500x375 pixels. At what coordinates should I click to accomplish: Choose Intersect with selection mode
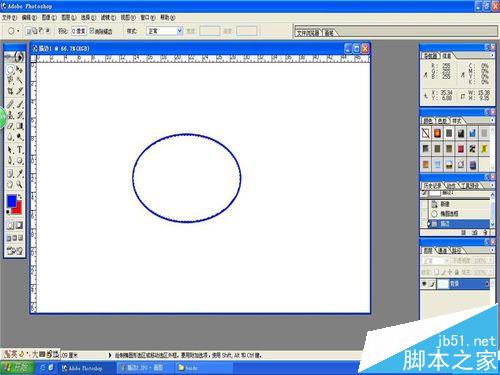click(x=48, y=31)
